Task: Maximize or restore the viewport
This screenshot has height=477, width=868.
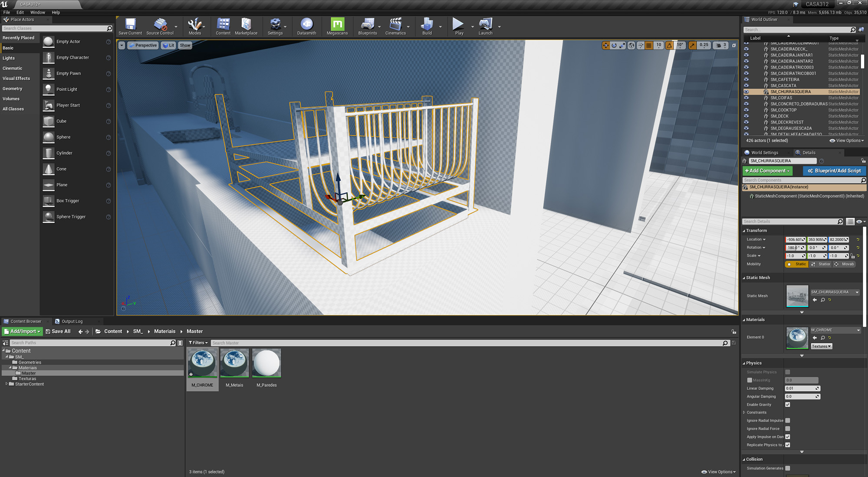Action: [x=734, y=45]
